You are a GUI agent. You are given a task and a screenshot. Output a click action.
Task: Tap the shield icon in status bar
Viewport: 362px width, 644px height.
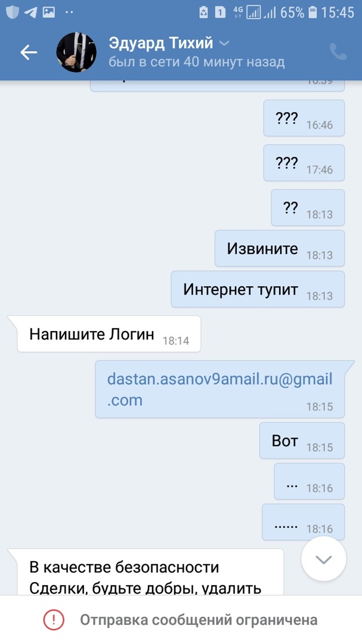point(13,13)
